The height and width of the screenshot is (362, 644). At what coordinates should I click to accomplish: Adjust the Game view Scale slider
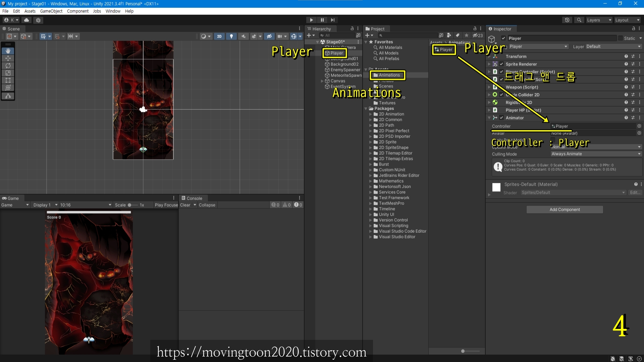pyautogui.click(x=130, y=205)
